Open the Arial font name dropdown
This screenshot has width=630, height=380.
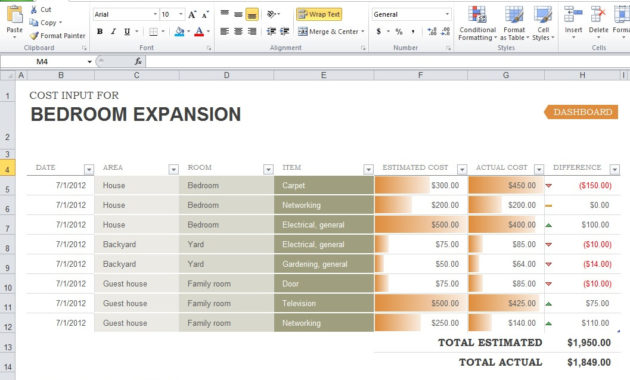click(x=155, y=14)
